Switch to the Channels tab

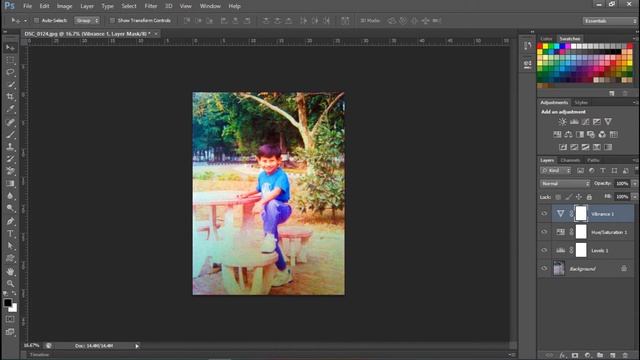click(570, 160)
